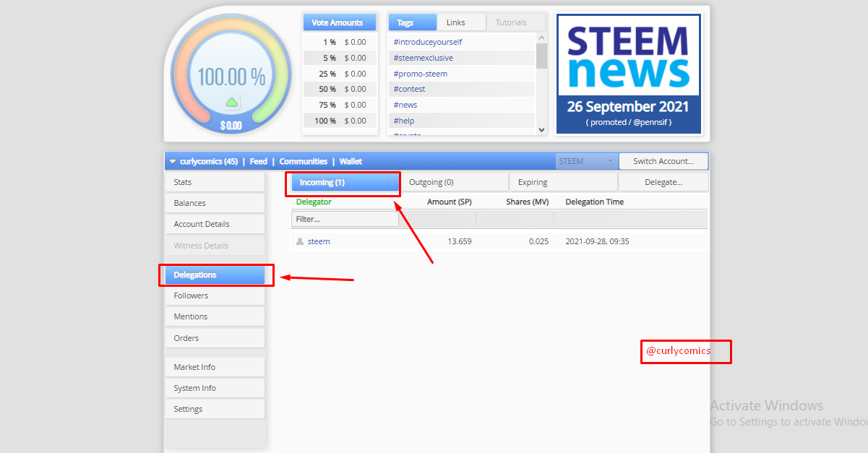868x453 pixels.
Task: Click the #news tag
Action: (405, 105)
